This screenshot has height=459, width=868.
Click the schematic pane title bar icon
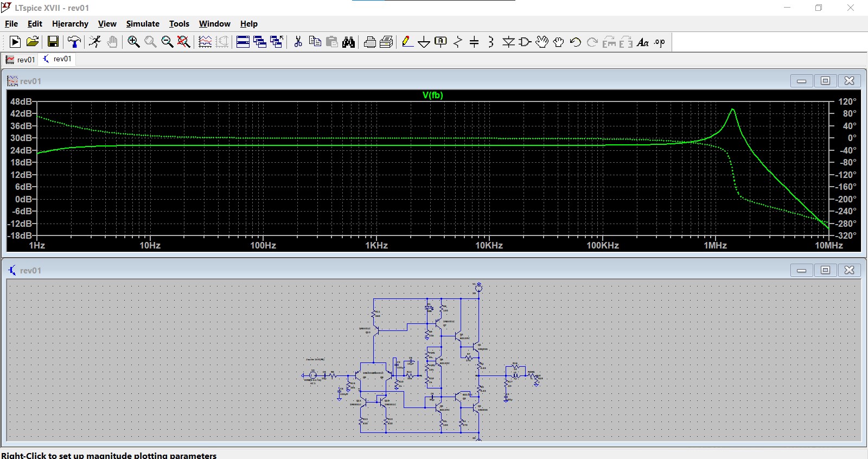coord(12,270)
